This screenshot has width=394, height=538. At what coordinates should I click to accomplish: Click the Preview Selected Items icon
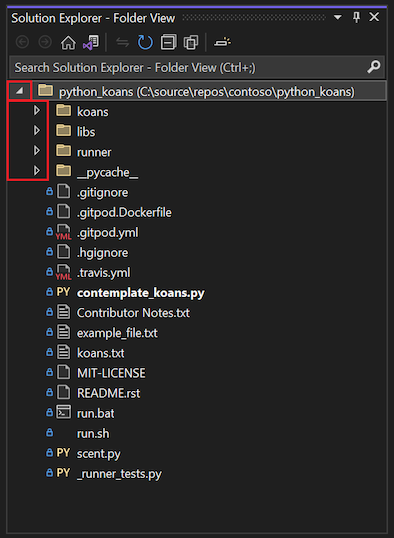222,43
